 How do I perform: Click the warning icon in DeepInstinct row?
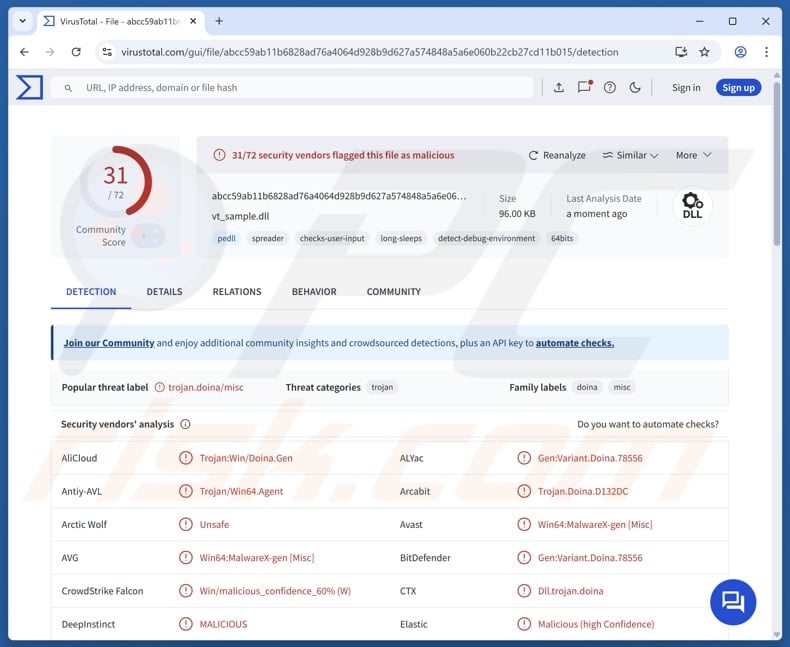[186, 624]
